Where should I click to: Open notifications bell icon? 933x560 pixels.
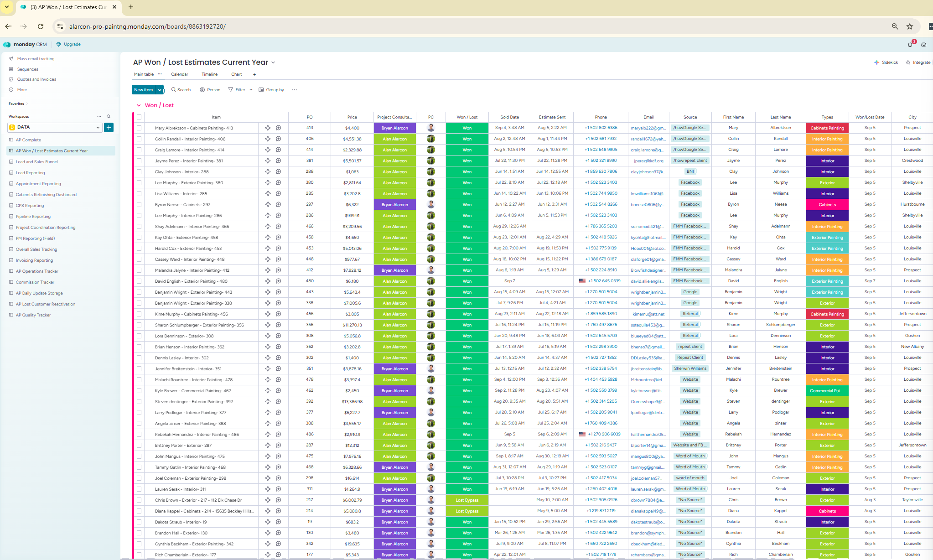pyautogui.click(x=910, y=44)
